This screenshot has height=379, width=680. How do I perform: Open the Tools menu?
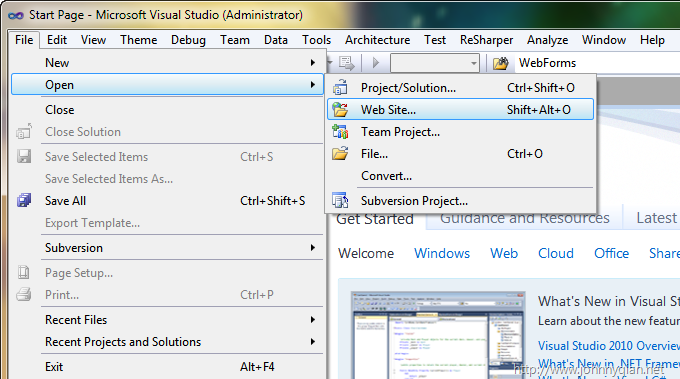point(317,40)
